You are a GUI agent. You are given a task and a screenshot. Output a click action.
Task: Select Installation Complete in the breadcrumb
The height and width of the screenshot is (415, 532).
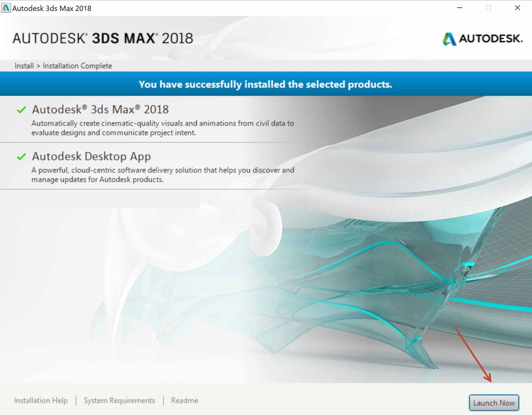point(77,66)
